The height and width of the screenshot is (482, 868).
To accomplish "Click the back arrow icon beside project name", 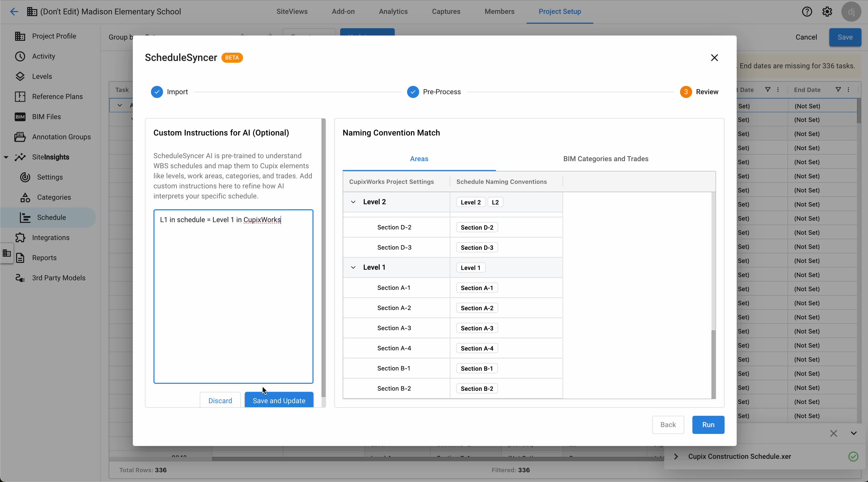I will [x=14, y=12].
